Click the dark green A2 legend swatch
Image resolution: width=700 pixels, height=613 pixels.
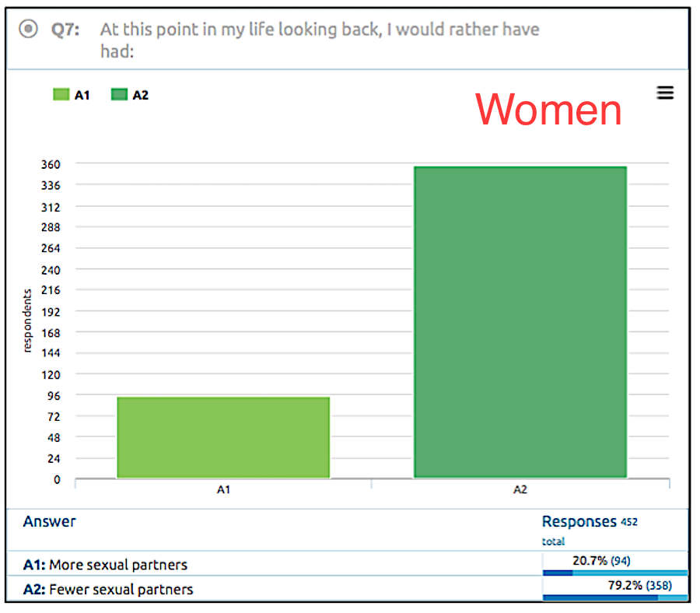point(119,95)
